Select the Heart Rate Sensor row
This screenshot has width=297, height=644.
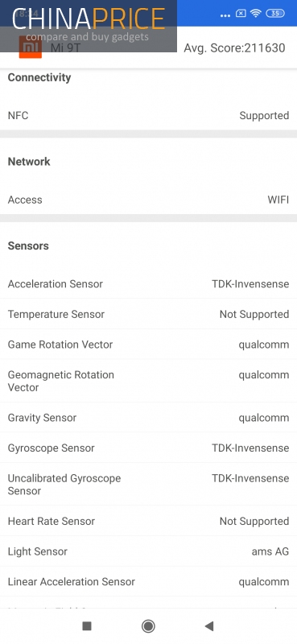point(148,521)
